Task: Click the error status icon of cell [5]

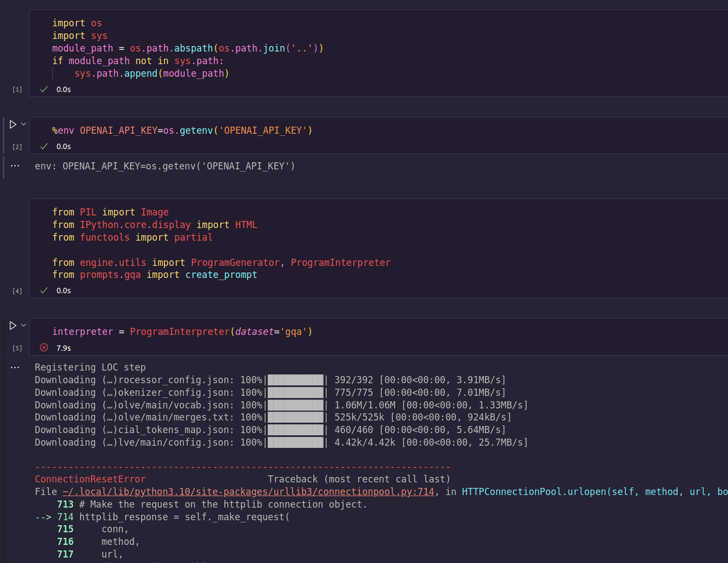Action: 44,348
